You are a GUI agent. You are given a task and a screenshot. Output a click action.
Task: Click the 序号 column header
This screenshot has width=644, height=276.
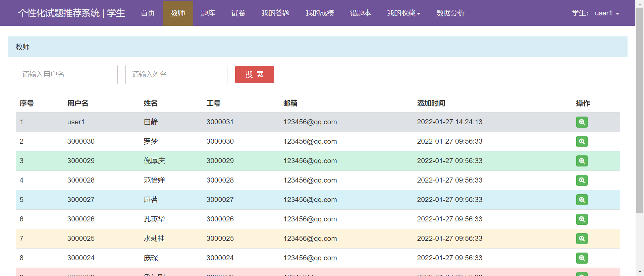click(26, 103)
